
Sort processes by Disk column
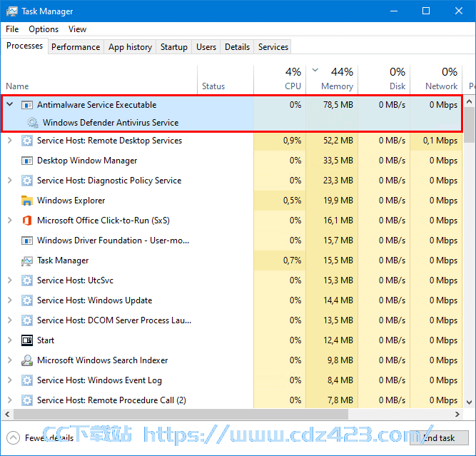(x=384, y=79)
